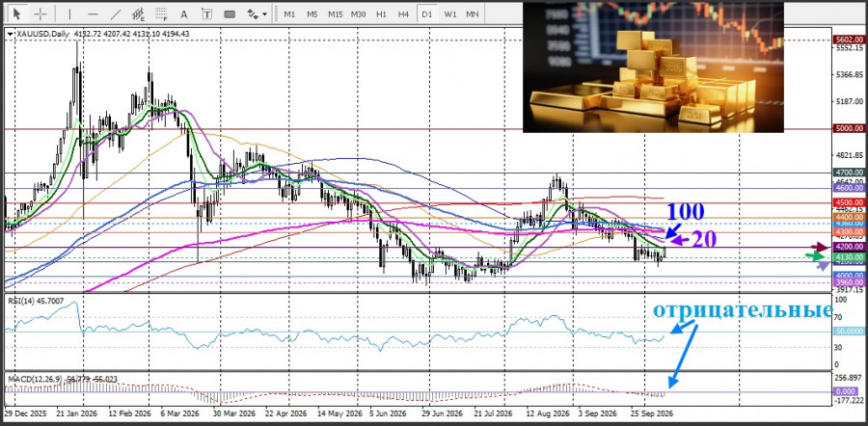Choose the text 'A' tool
The width and height of the screenshot is (868, 426).
pos(184,13)
